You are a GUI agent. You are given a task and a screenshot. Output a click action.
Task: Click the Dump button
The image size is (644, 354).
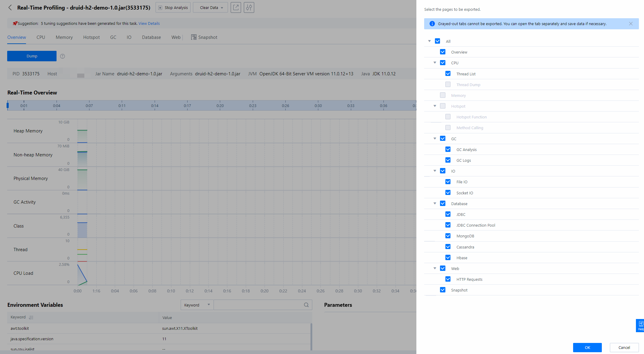32,56
